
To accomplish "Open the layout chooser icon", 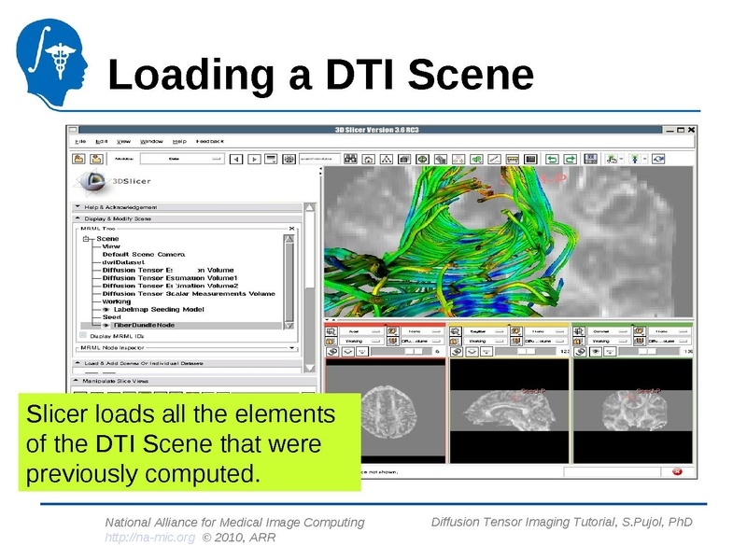I will (591, 159).
